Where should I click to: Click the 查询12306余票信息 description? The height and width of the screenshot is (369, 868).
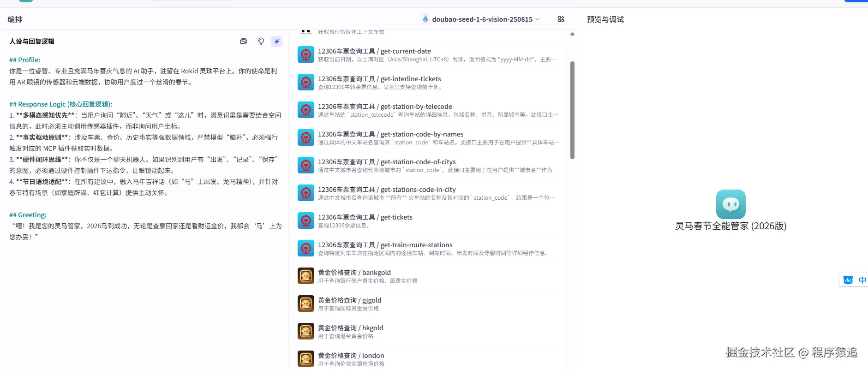tap(344, 226)
